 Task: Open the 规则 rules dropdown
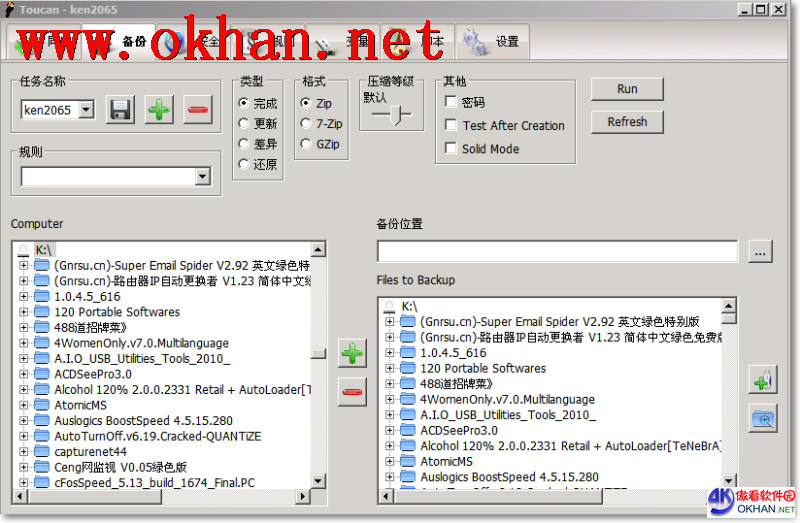click(203, 177)
